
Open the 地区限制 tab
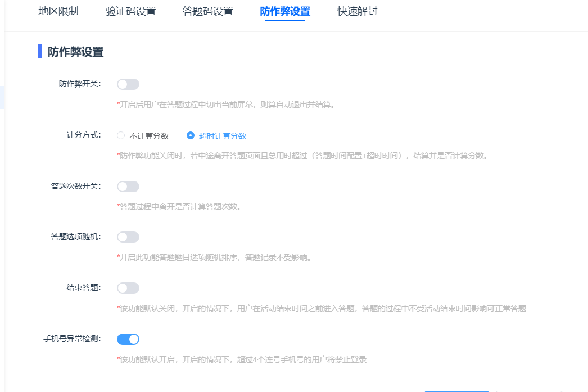point(58,11)
